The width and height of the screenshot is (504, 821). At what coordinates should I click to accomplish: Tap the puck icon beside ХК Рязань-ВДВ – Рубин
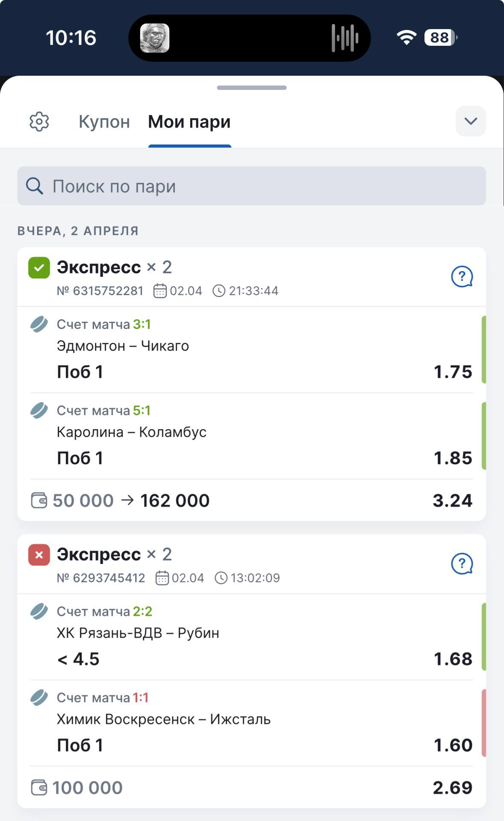(39, 611)
